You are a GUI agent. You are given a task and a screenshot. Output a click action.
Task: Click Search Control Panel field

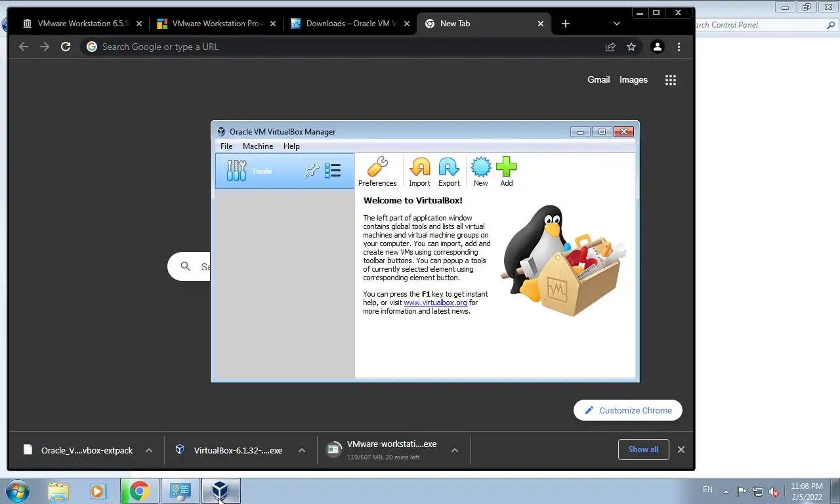(760, 25)
